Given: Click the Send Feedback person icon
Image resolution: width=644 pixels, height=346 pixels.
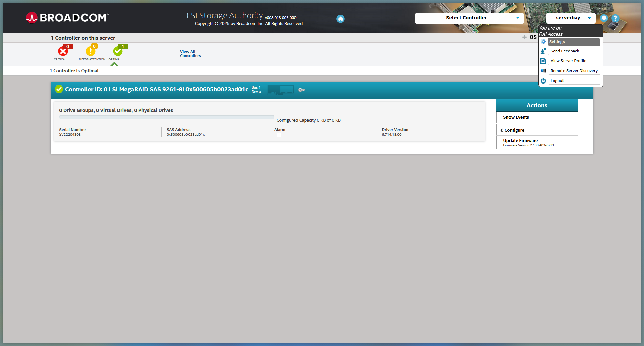Looking at the screenshot, I should tap(543, 51).
